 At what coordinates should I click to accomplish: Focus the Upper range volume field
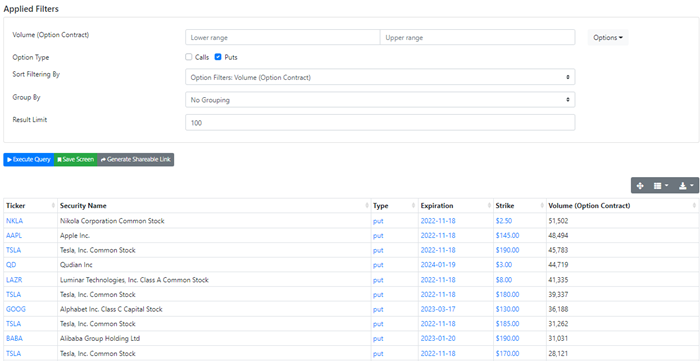point(477,37)
